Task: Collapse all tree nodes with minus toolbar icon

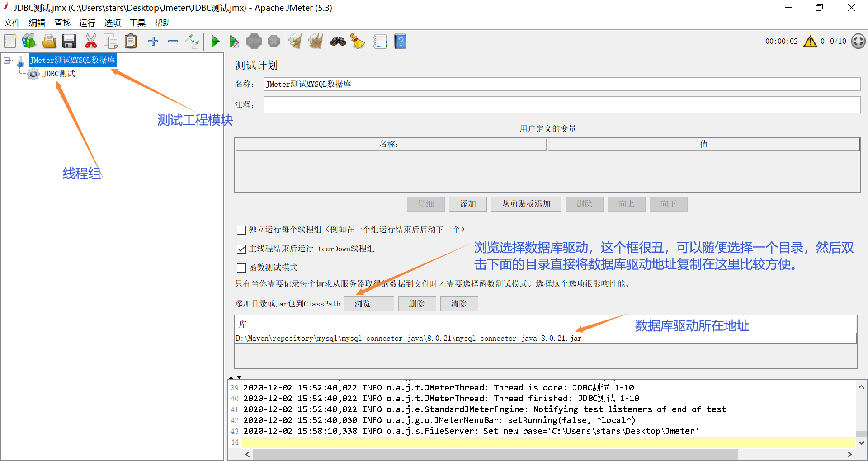Action: 173,41
